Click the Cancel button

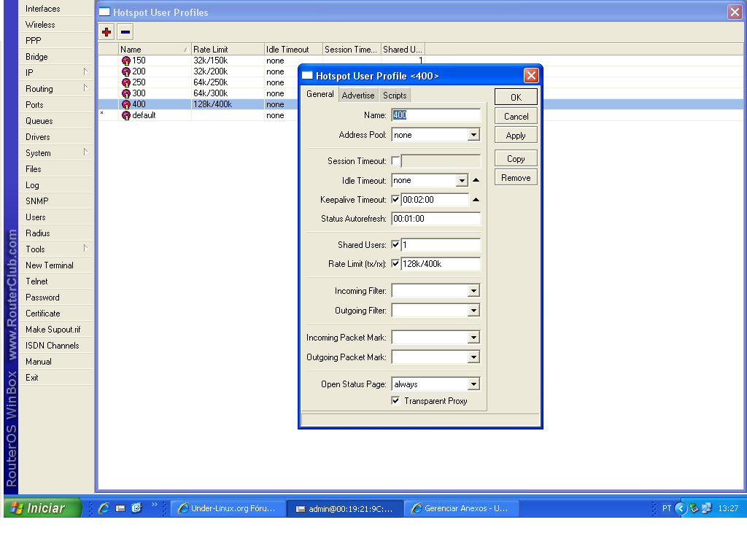pos(516,116)
